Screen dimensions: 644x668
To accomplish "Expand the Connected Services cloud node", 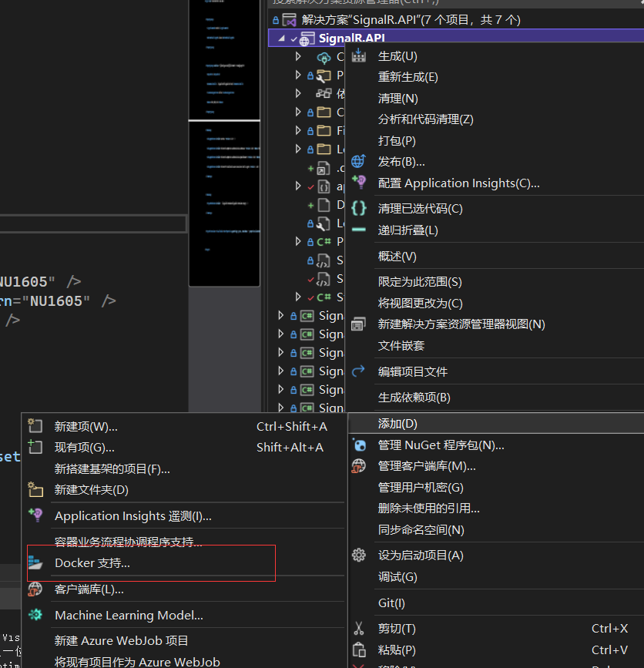I will 298,56.
